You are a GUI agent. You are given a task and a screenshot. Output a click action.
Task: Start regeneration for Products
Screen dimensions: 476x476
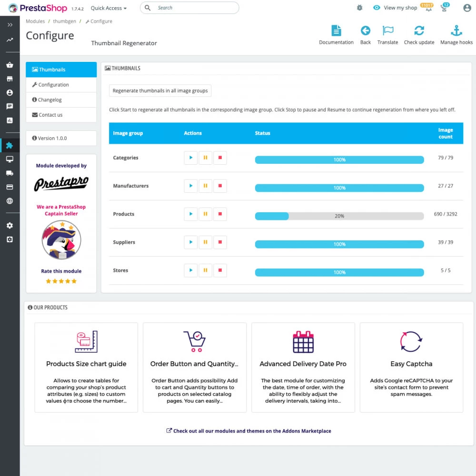pos(191,214)
